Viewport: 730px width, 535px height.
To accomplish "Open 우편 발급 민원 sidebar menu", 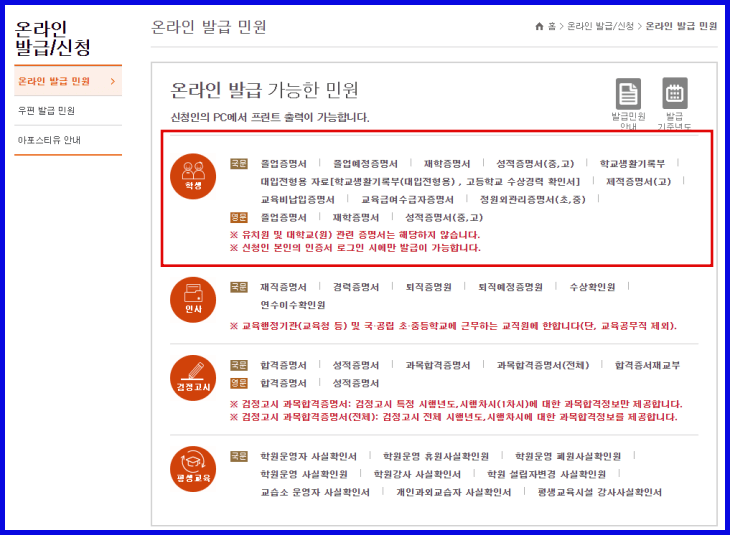I will tap(68, 110).
